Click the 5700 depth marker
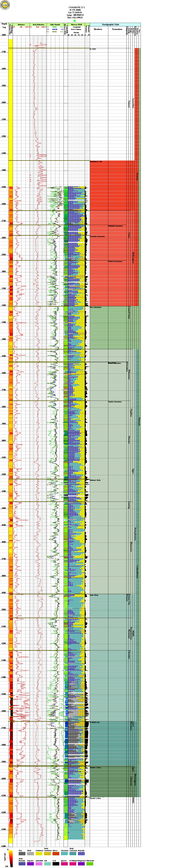Screen dimensions: 183x868 [x=3, y=728]
